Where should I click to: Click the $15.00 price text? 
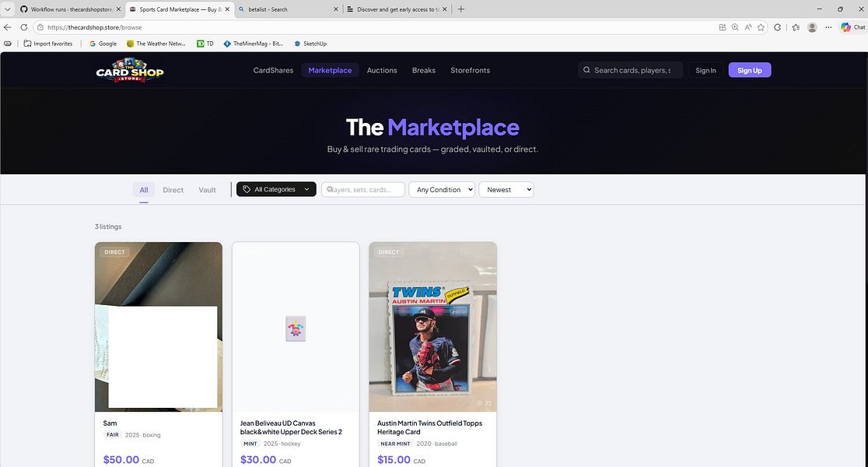click(394, 460)
